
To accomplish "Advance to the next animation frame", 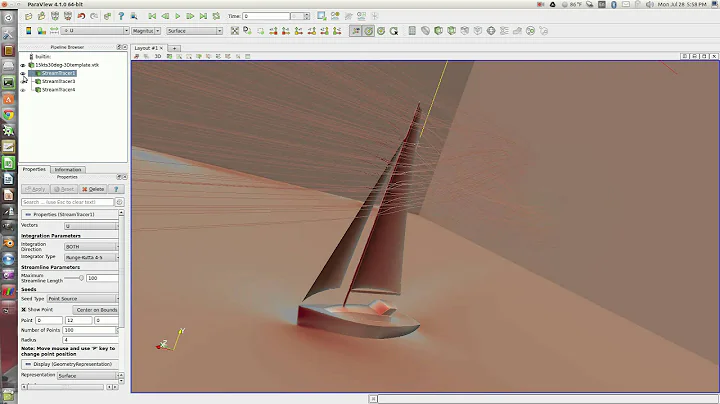I will 190,16.
